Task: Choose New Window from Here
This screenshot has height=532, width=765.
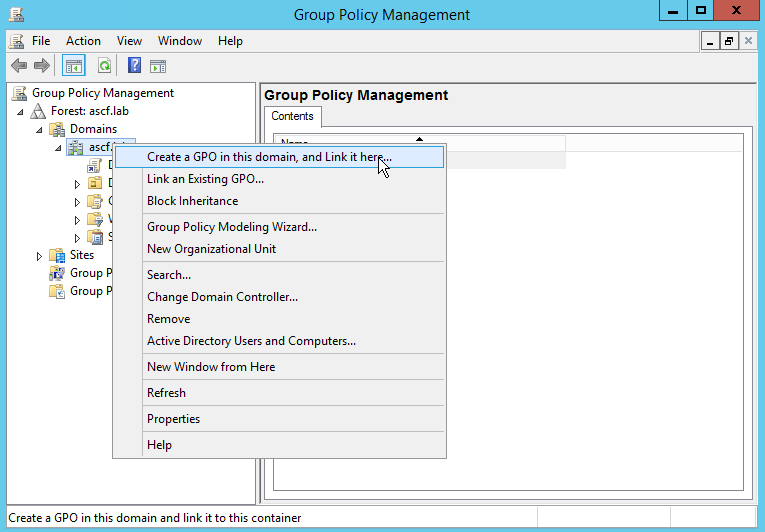Action: (x=280, y=367)
